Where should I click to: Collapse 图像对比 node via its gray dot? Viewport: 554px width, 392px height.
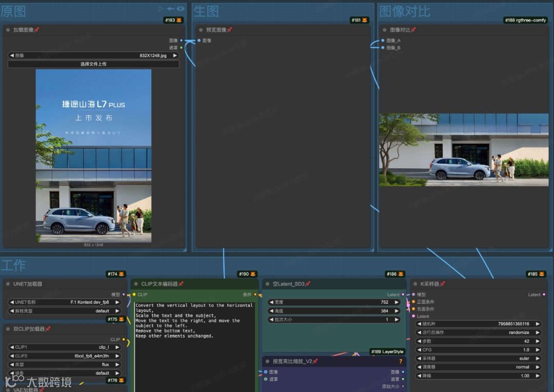point(384,30)
